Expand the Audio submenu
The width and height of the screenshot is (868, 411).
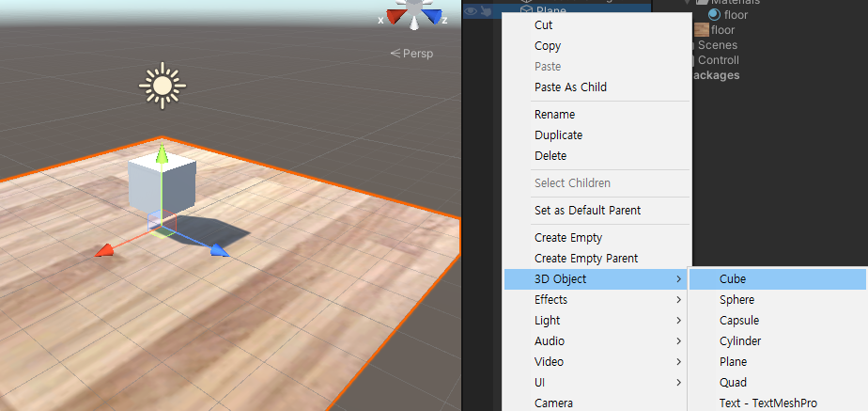point(596,341)
